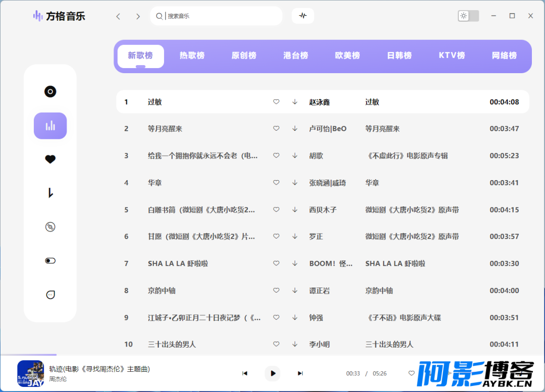
Task: Go to the previous track
Action: [x=245, y=373]
